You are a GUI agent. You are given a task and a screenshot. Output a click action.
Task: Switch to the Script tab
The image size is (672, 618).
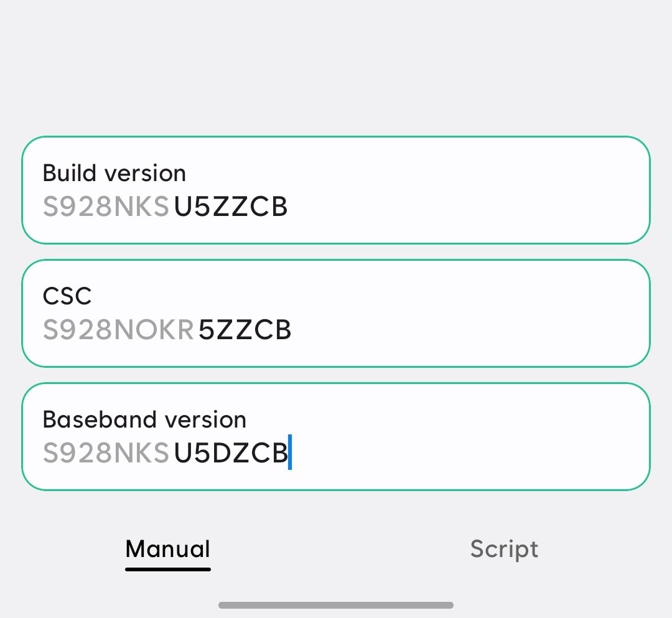504,548
